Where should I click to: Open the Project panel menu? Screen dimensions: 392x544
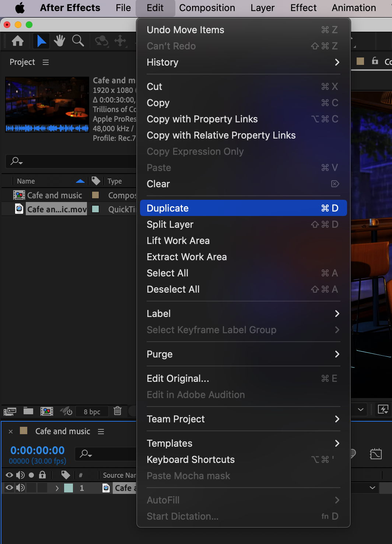pos(46,62)
